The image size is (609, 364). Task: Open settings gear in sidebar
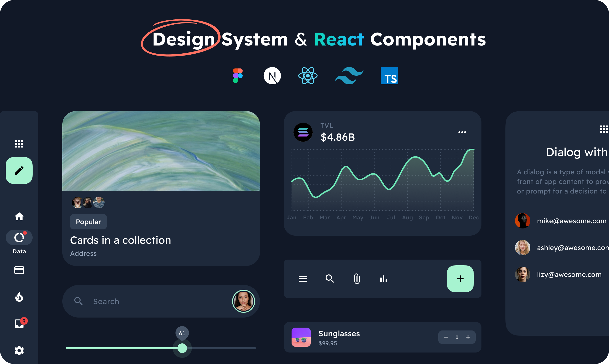(19, 351)
